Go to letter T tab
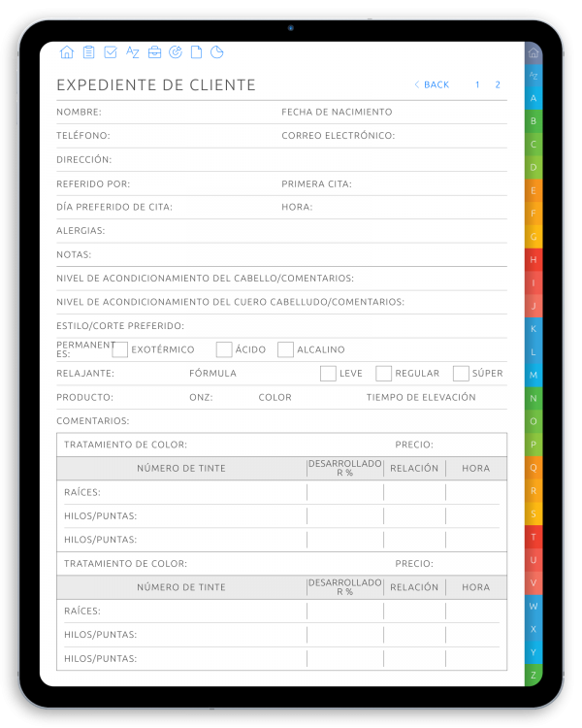 [x=533, y=537]
